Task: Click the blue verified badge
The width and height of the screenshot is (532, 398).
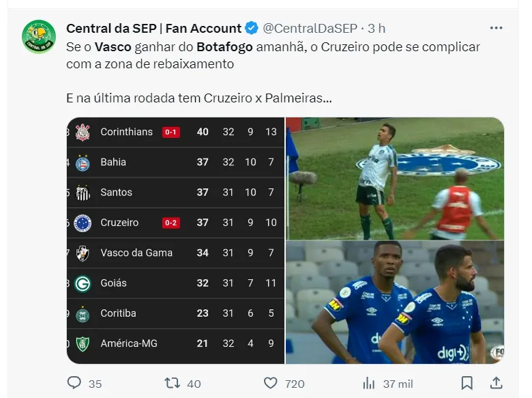Action: tap(252, 28)
